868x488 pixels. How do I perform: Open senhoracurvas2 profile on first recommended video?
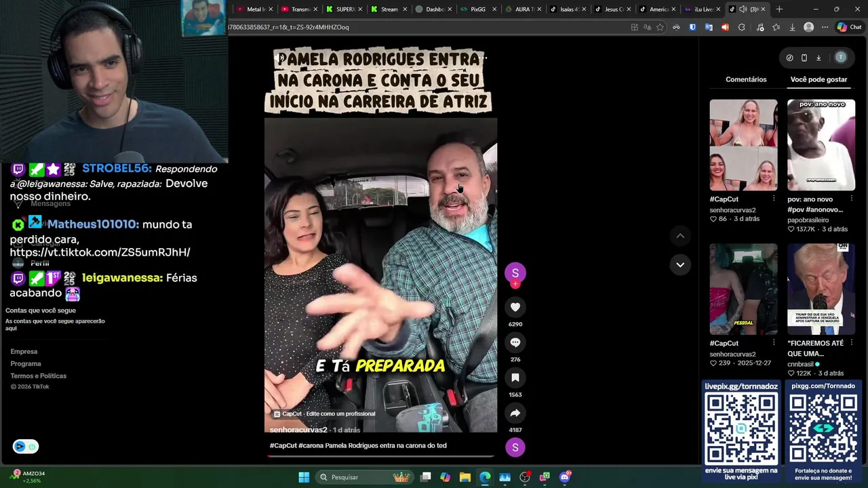coord(732,210)
